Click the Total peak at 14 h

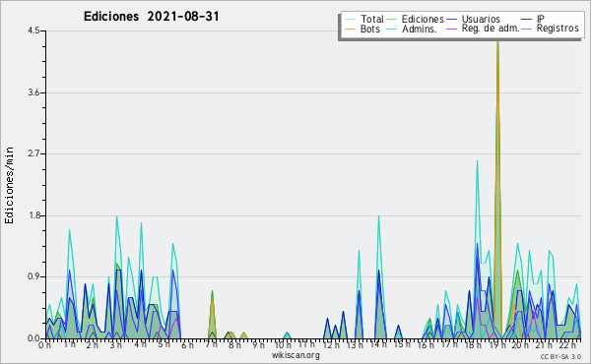[x=378, y=216]
